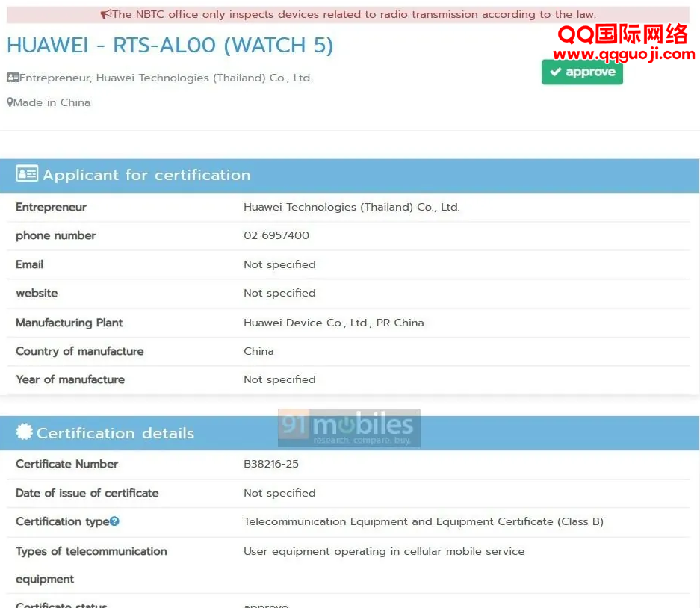Select the Entrepreneur row value Huawei Technologies (Thailand)
Viewport: 700px width, 608px height.
coord(351,208)
